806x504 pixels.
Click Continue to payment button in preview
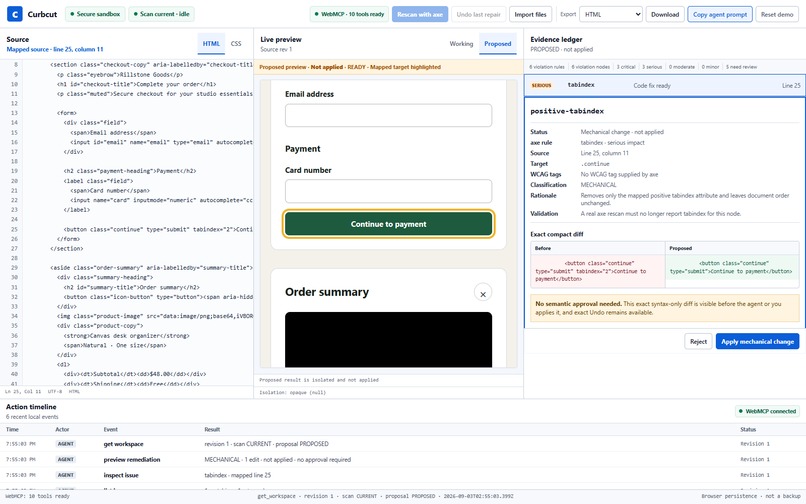389,224
